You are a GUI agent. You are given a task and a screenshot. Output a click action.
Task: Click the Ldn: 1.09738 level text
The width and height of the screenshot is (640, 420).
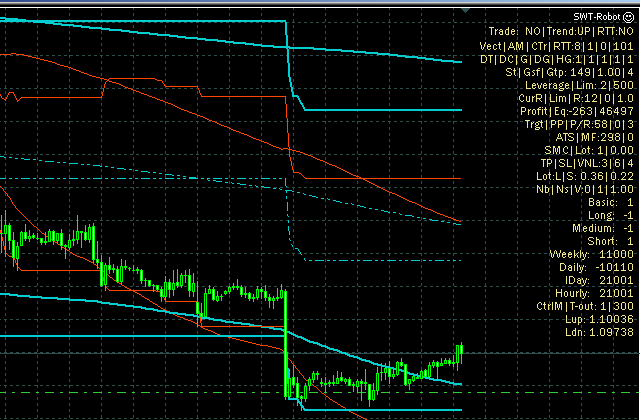click(x=599, y=332)
